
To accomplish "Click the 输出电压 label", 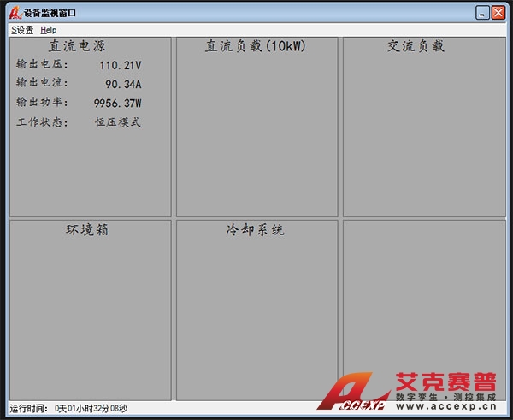I will tap(42, 64).
